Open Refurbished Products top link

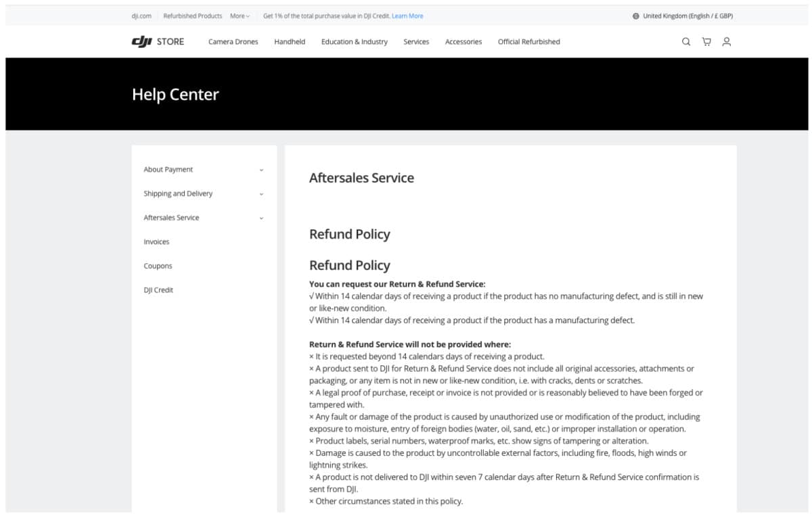tap(193, 16)
